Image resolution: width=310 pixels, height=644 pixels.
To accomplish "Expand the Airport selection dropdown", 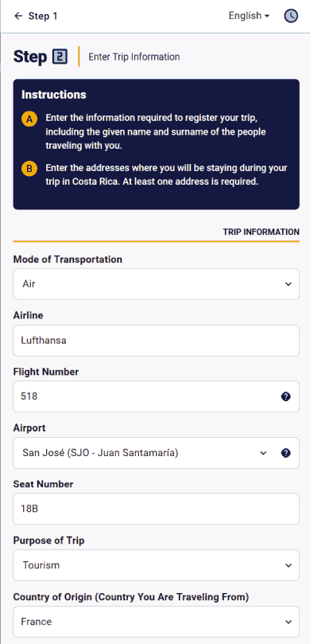I will [x=145, y=453].
